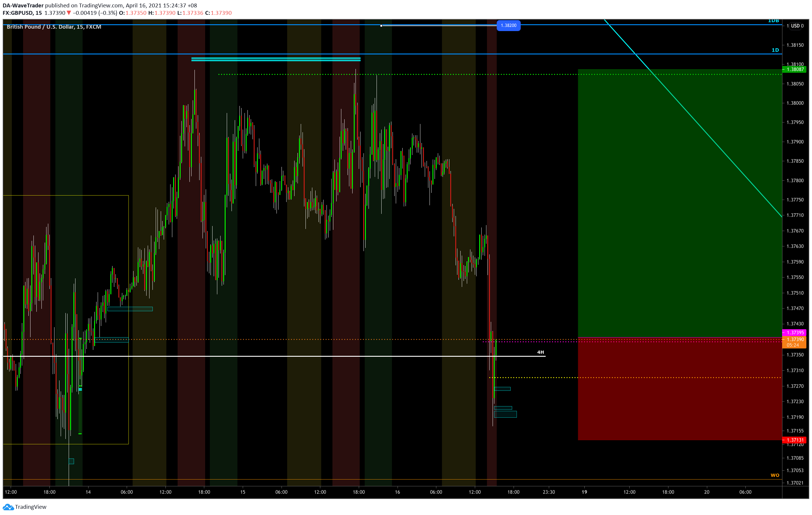The height and width of the screenshot is (515, 812).
Task: Click the cyan descending trend line
Action: click(693, 118)
